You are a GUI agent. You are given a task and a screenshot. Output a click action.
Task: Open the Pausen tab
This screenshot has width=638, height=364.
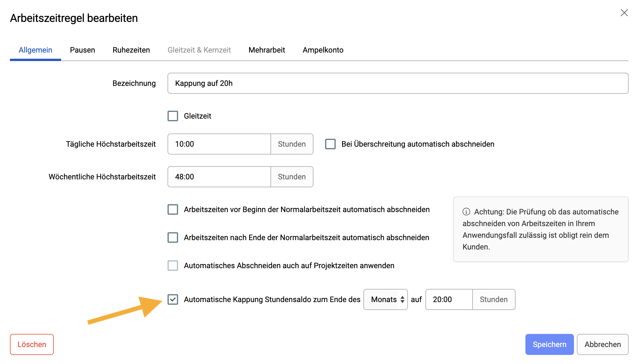tap(82, 50)
